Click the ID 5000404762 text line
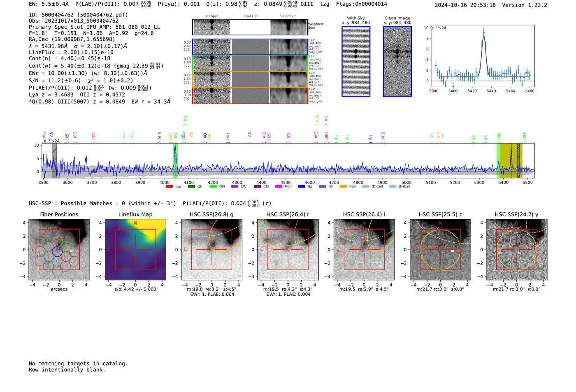Screen dimensions: 576x392 (x=78, y=15)
